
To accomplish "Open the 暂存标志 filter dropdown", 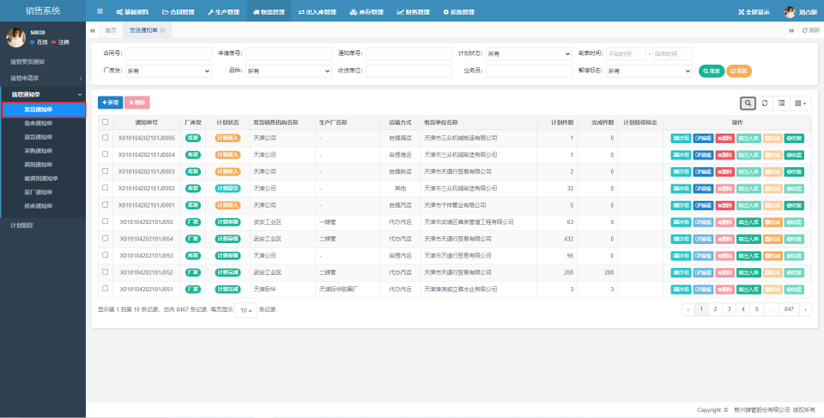I will point(649,71).
